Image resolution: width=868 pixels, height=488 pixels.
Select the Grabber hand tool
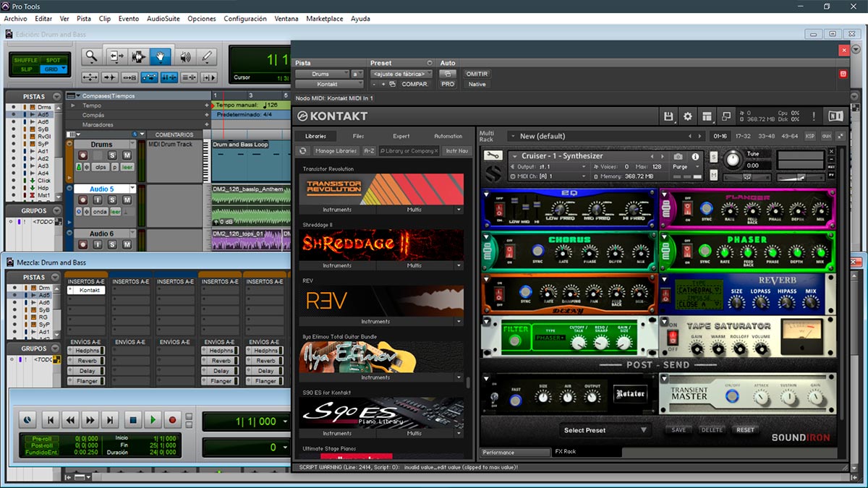click(161, 56)
